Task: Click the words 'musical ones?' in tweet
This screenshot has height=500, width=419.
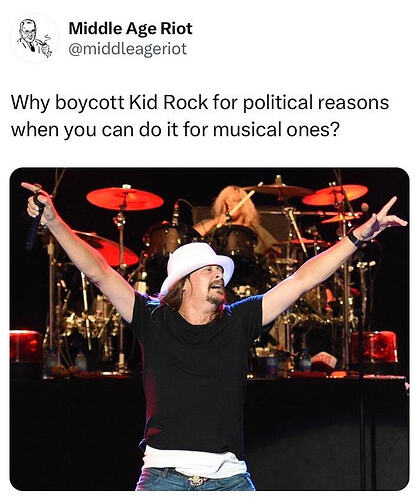Action: click(x=276, y=129)
